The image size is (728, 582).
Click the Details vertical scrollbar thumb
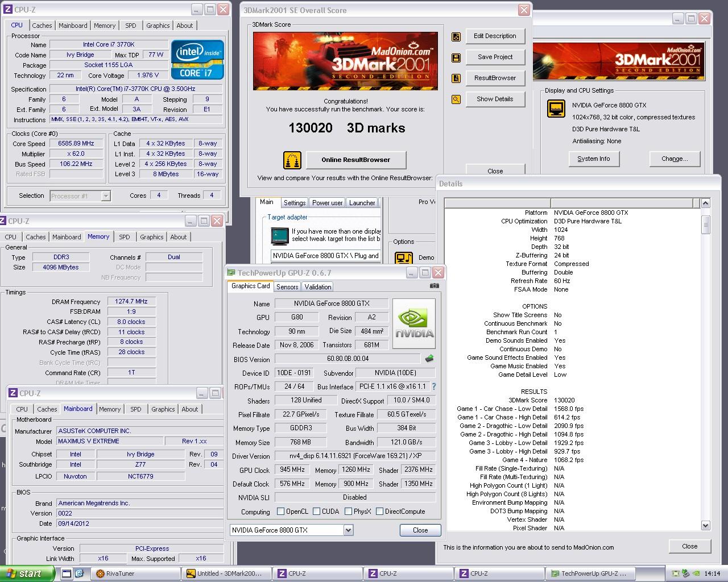pyautogui.click(x=705, y=225)
